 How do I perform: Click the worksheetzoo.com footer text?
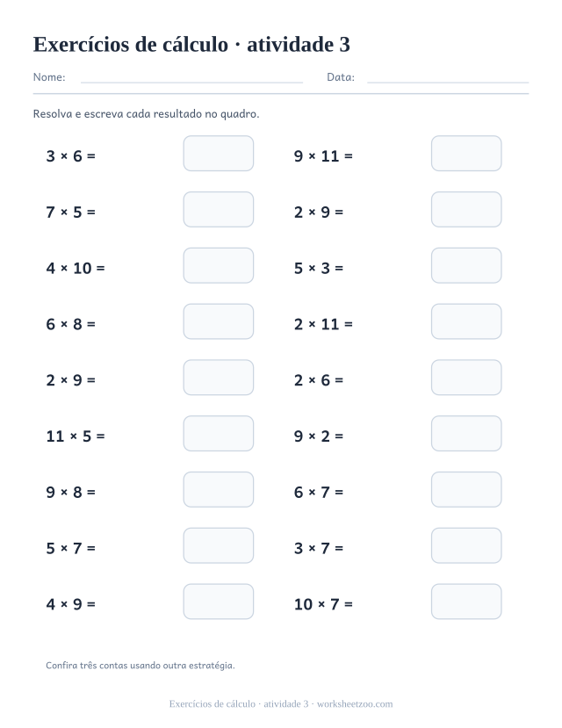[355, 704]
